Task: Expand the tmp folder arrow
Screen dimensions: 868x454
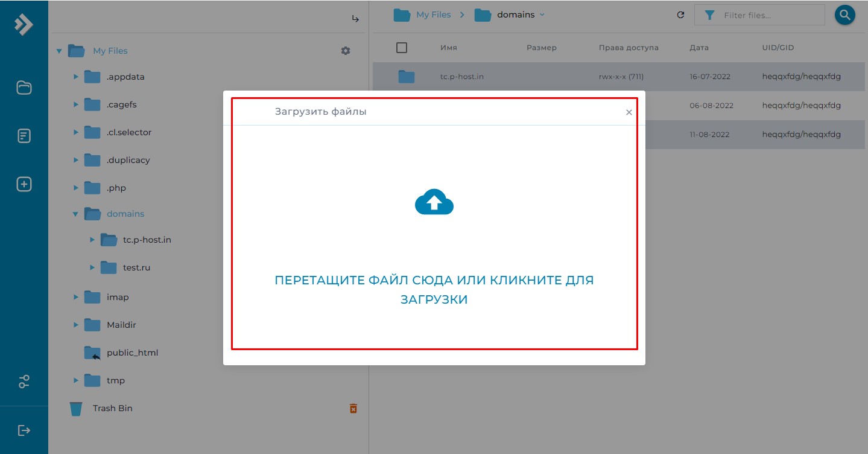Action: pyautogui.click(x=76, y=380)
